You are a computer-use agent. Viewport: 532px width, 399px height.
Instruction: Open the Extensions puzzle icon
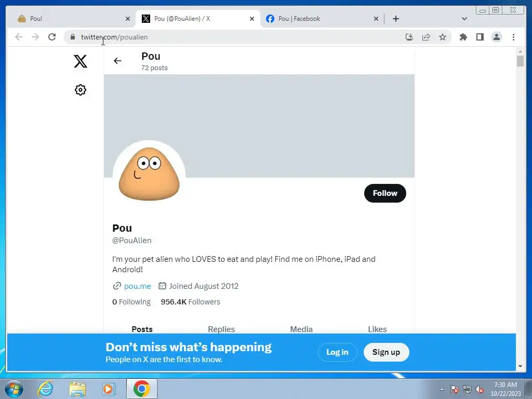463,37
